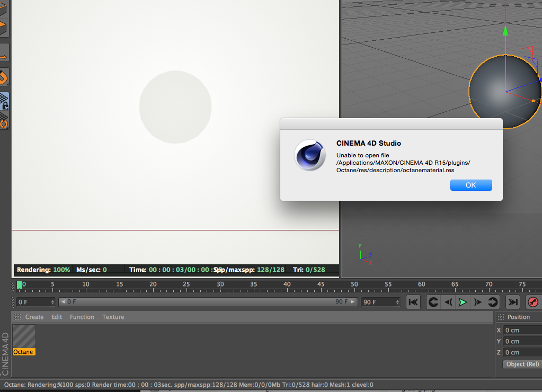542x392 pixels.
Task: Click the 'Ms/sec: 0' readout
Action: pos(92,270)
